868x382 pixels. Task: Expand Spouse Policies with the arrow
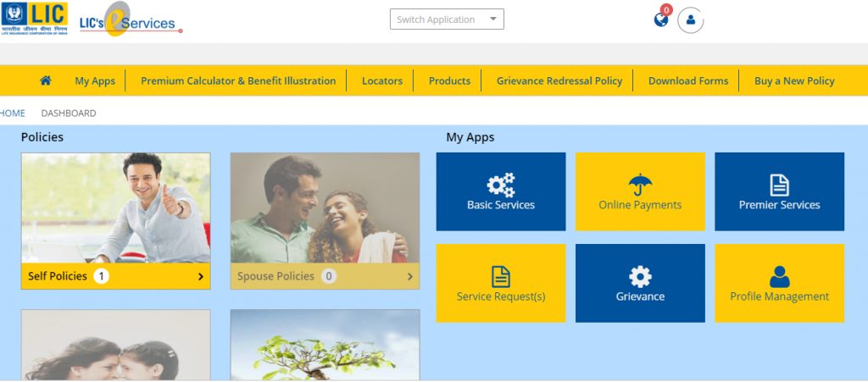(x=409, y=276)
